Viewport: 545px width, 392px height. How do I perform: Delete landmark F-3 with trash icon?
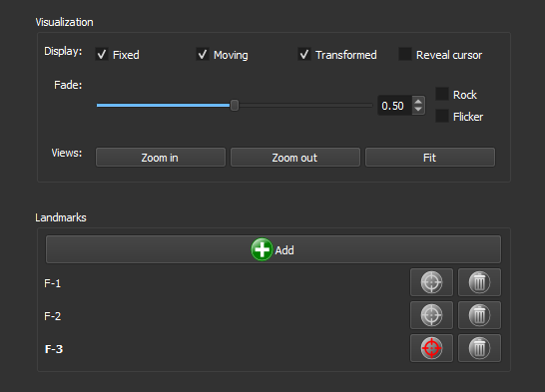[x=479, y=348]
